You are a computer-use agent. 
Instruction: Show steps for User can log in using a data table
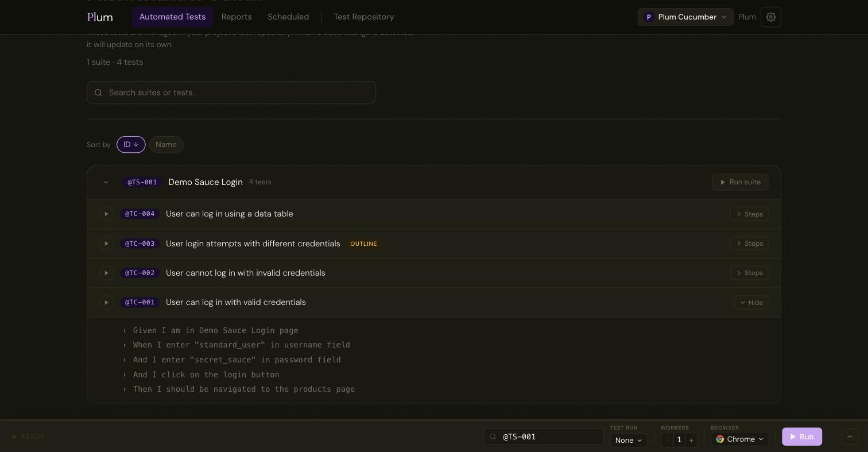click(x=749, y=214)
